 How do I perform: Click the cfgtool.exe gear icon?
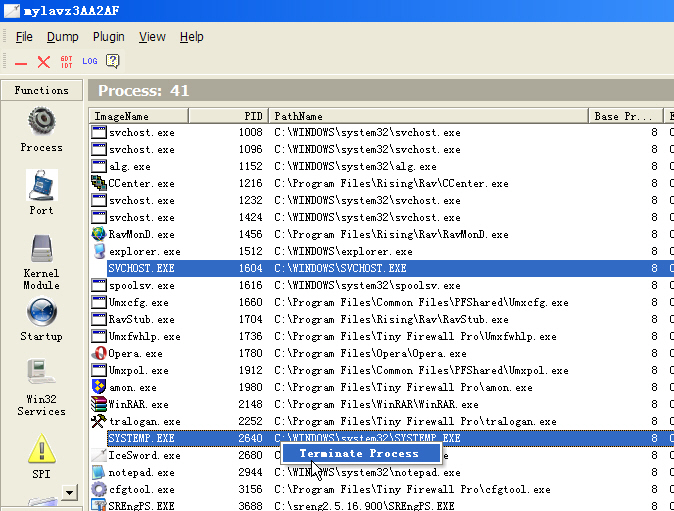point(99,489)
